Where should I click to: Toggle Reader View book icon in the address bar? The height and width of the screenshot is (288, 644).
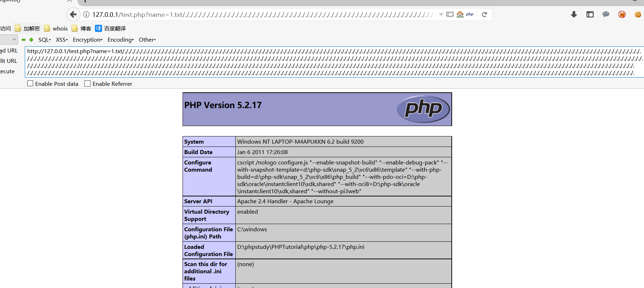pyautogui.click(x=450, y=14)
